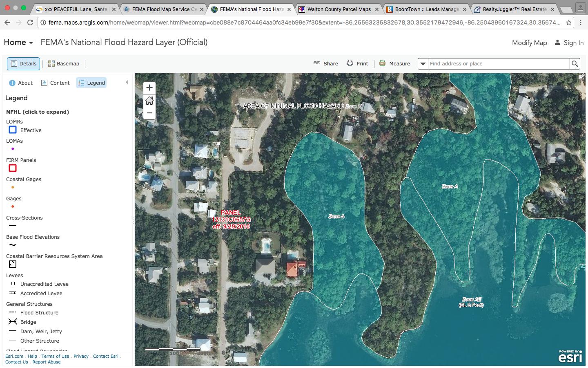The height and width of the screenshot is (368, 588).
Task: Click the FIRM Panels red square symbol
Action: tap(13, 168)
